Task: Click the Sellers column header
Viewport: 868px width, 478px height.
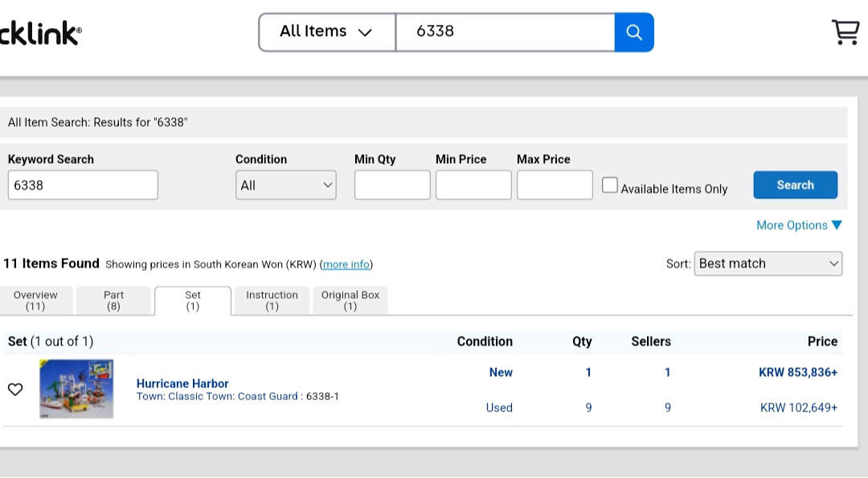Action: point(651,341)
